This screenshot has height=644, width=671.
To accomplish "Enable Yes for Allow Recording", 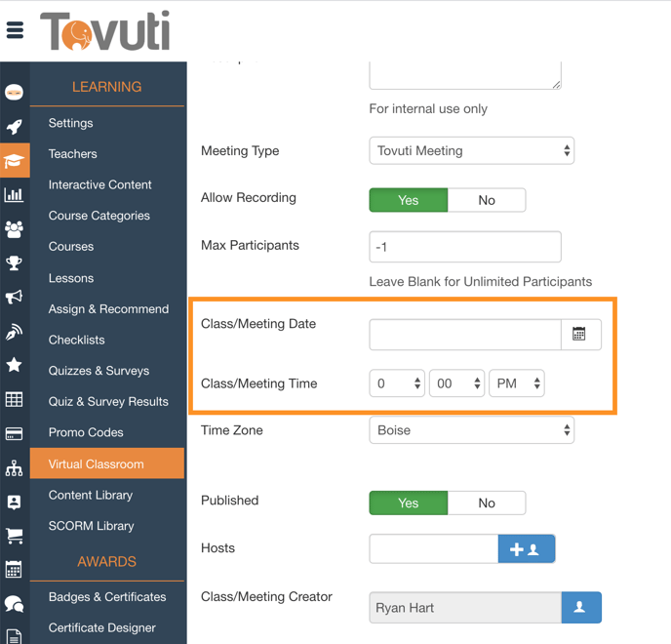I will click(408, 200).
